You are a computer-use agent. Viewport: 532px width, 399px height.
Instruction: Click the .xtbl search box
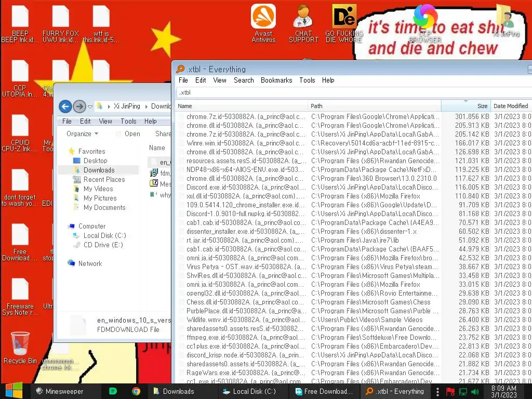(x=354, y=92)
